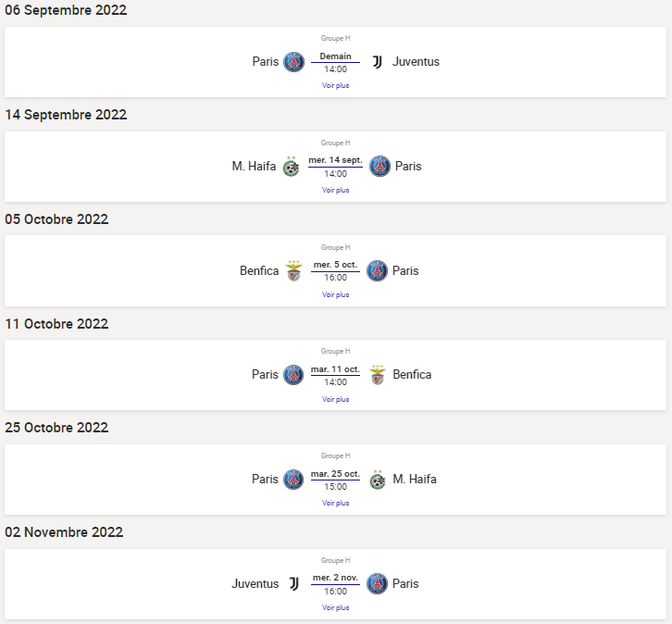Click the Benfica logo in the 11 October match
This screenshot has width=672, height=624.
pos(377,375)
